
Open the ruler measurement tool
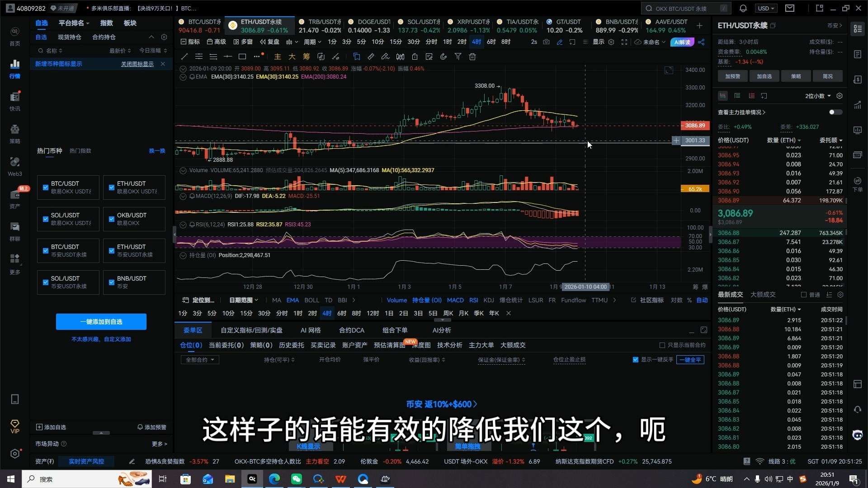click(371, 56)
